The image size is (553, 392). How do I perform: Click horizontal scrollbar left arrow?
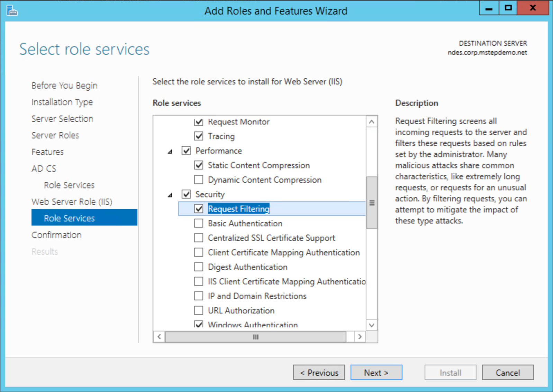click(x=159, y=337)
